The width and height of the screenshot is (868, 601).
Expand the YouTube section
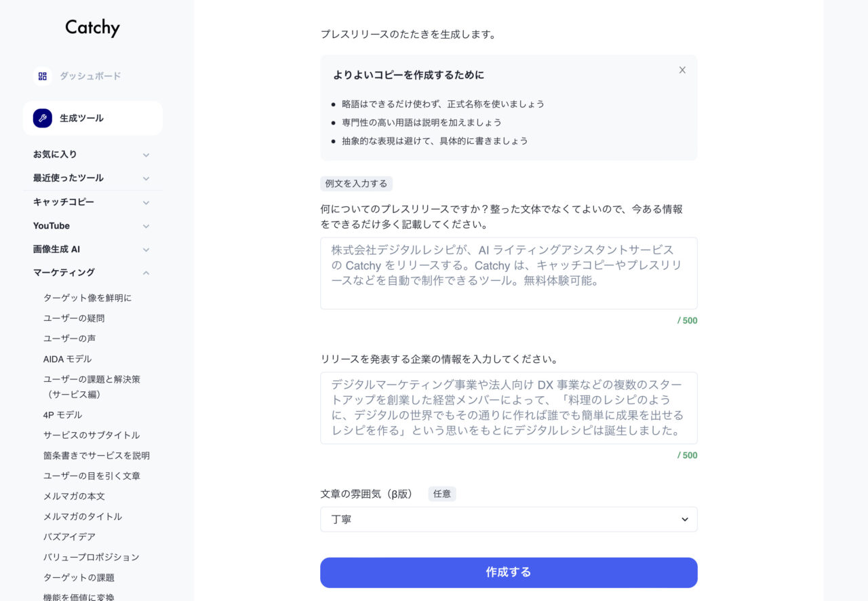(92, 226)
